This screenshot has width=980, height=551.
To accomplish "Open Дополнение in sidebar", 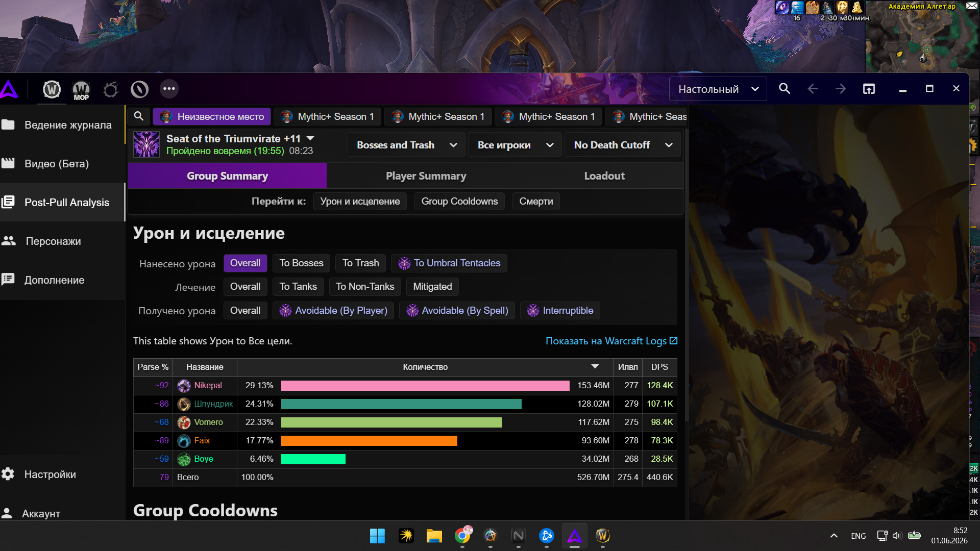I will click(x=62, y=280).
